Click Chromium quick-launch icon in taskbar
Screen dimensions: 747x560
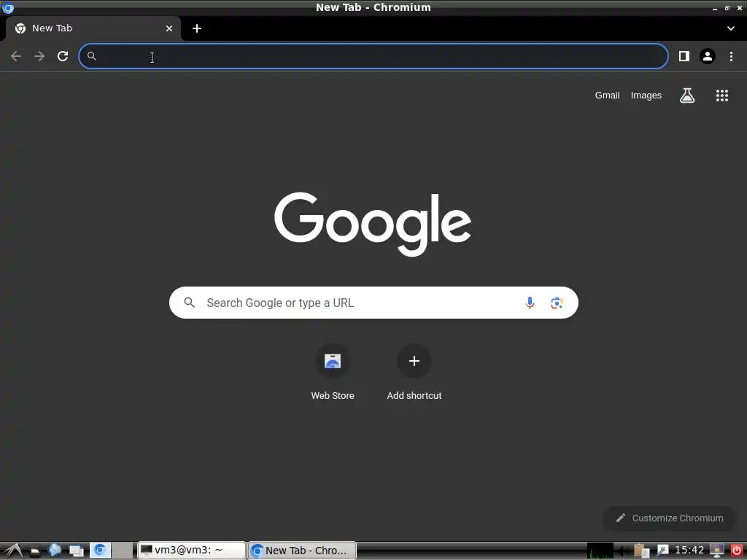[100, 551]
